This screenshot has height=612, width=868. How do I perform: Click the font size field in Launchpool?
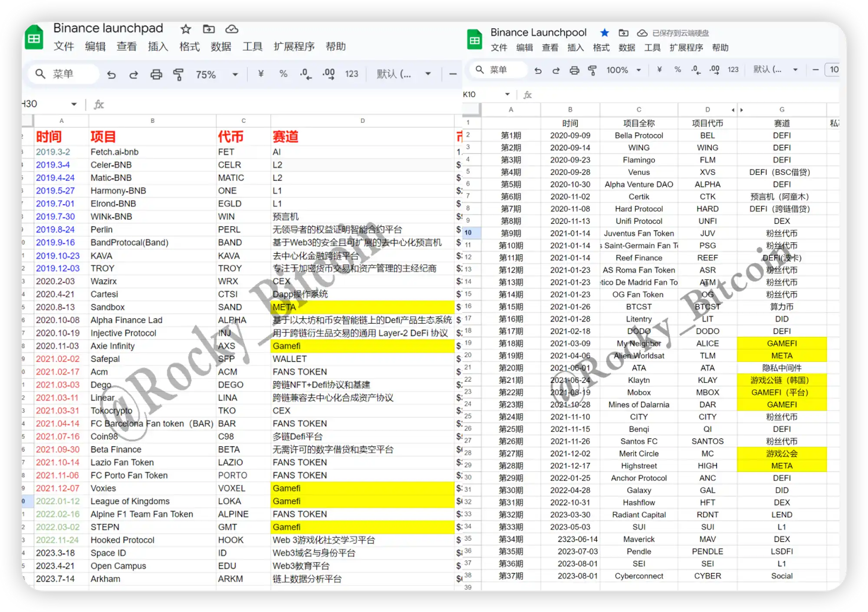click(833, 69)
